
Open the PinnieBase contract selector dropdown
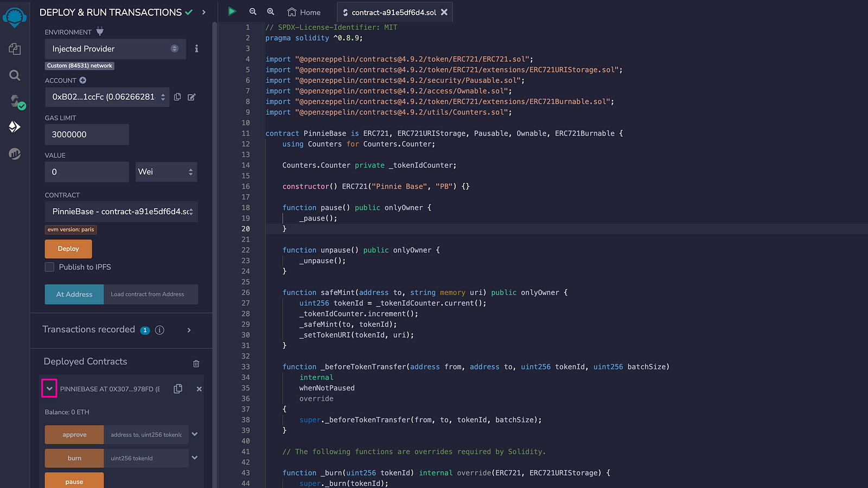click(122, 211)
